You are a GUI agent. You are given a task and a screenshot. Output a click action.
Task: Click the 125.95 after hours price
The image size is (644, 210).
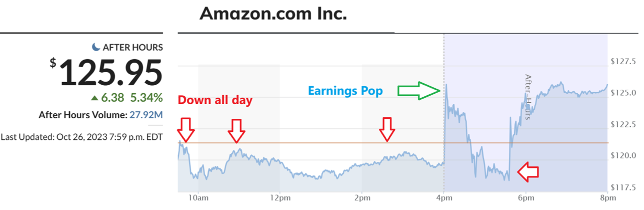(111, 73)
